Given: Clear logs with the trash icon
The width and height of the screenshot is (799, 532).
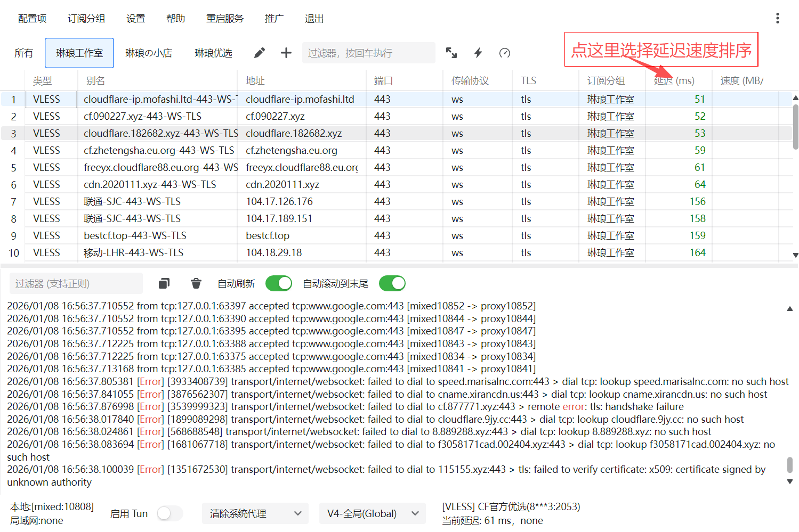Looking at the screenshot, I should coord(196,283).
